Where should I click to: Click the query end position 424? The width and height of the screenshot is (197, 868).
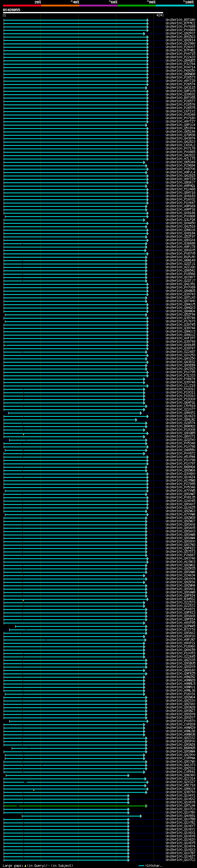pos(159,15)
